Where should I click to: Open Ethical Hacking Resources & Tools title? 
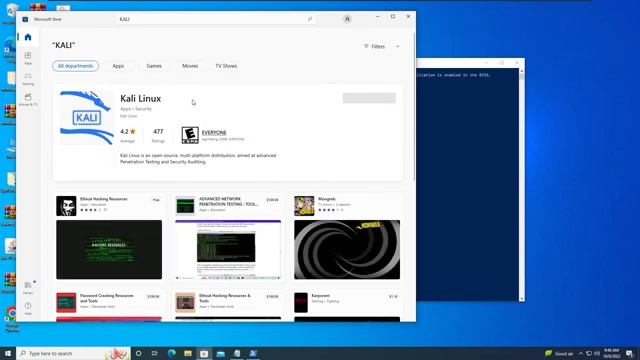click(224, 298)
